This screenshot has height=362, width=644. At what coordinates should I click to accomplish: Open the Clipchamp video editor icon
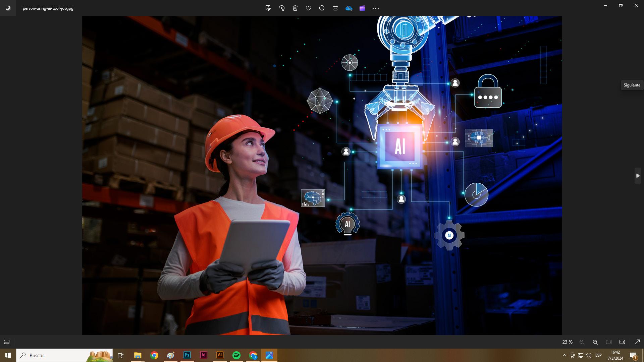pos(362,8)
